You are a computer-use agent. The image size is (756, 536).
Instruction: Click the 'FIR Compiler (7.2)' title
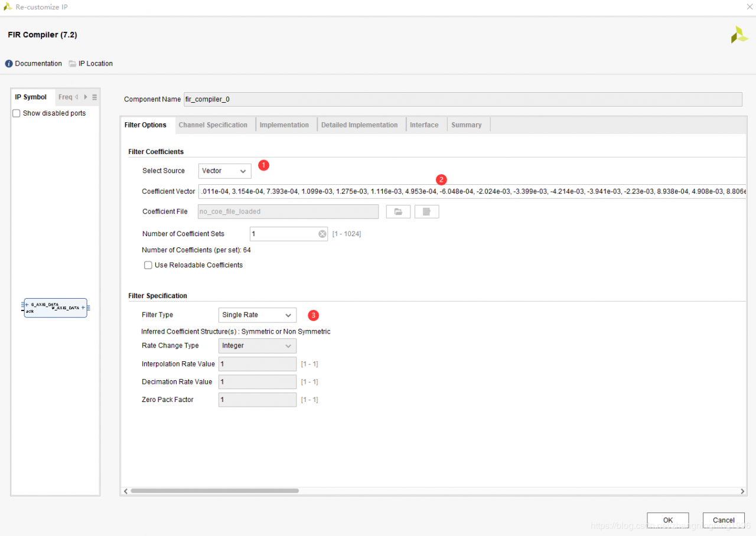click(43, 35)
